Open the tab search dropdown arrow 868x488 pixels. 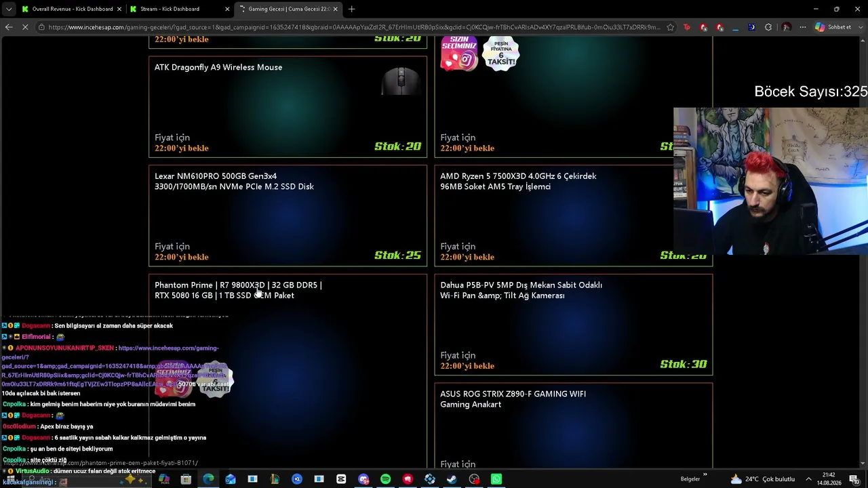click(x=9, y=9)
